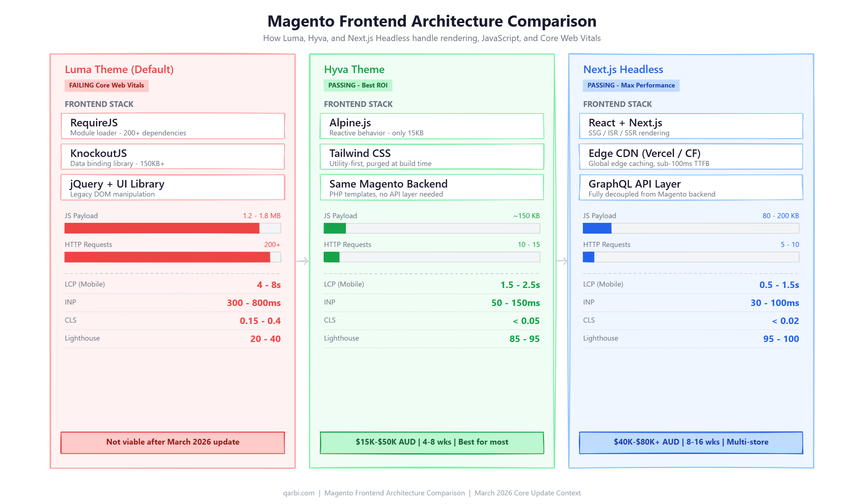Click the '85 - 95' Lighthouse score
Image resolution: width=864 pixels, height=504 pixels.
(525, 339)
